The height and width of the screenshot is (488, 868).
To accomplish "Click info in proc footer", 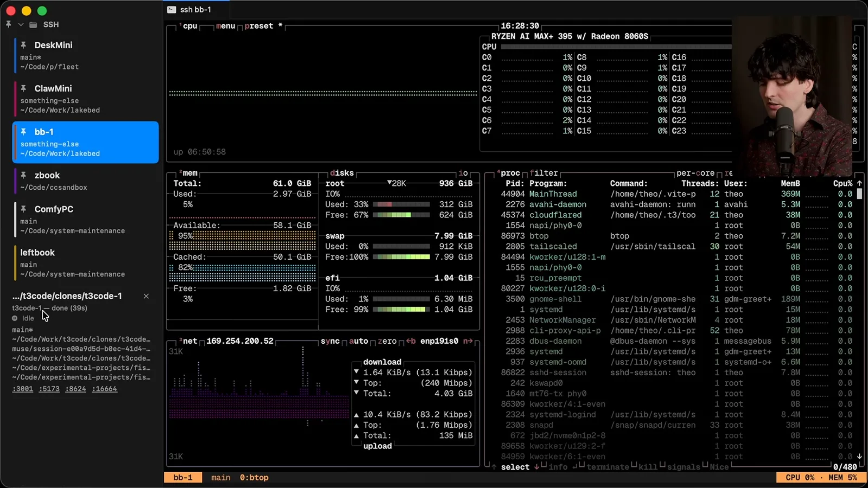I will 558,467.
